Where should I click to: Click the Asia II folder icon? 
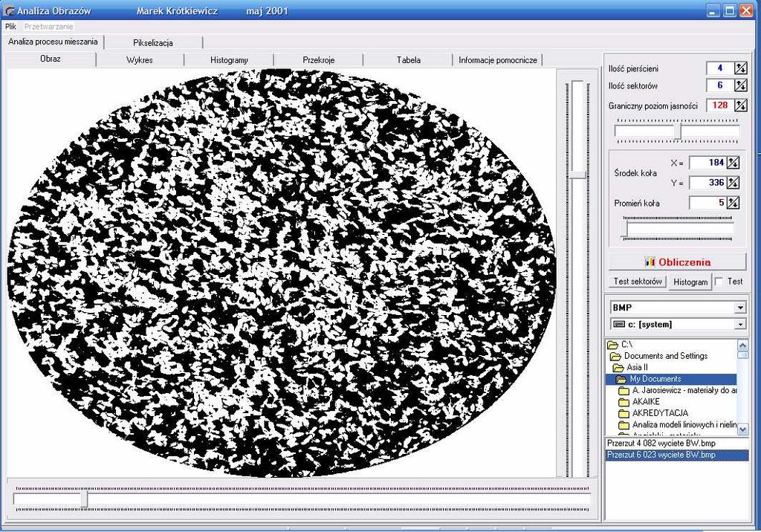[618, 368]
